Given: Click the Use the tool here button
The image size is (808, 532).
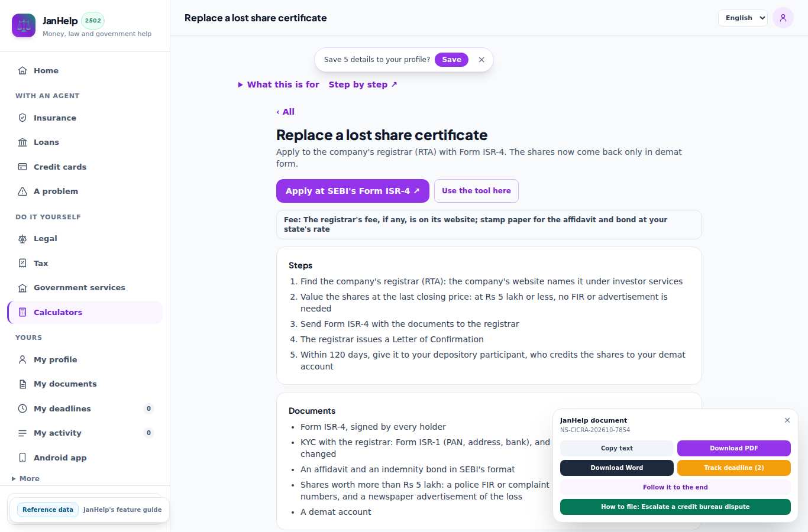Looking at the screenshot, I should pos(476,191).
